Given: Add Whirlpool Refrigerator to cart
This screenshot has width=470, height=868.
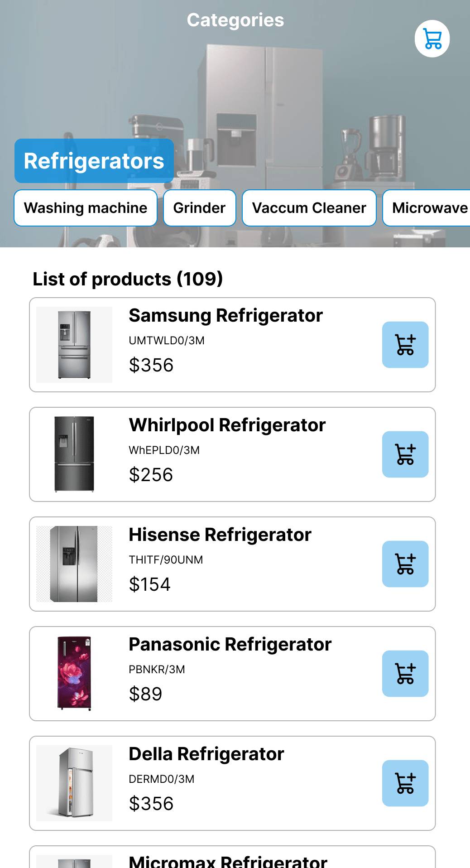Looking at the screenshot, I should (x=405, y=454).
